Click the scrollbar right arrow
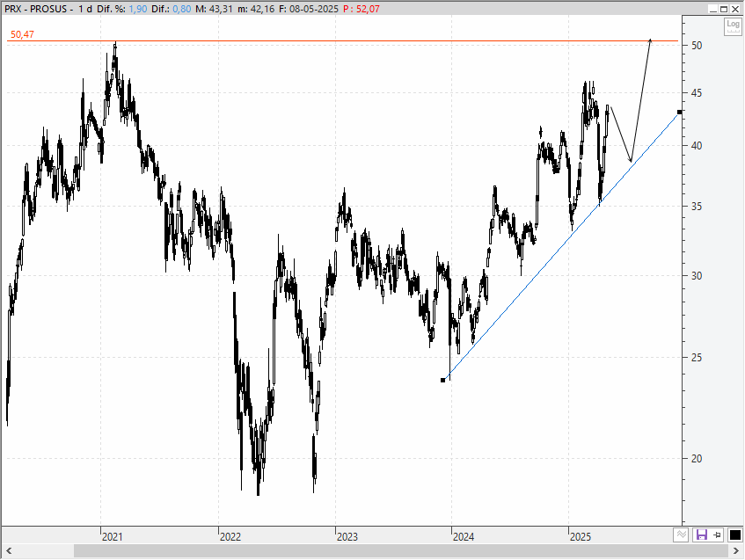 click(736, 551)
